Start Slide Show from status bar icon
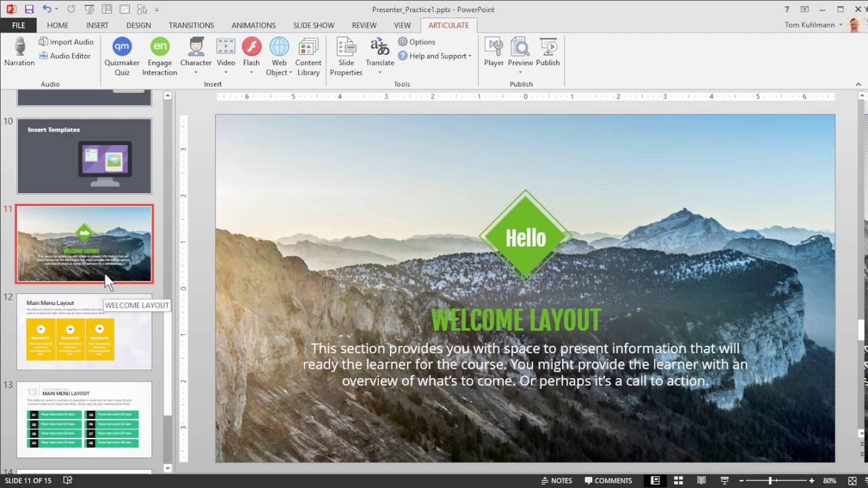The height and width of the screenshot is (488, 868). pos(725,481)
